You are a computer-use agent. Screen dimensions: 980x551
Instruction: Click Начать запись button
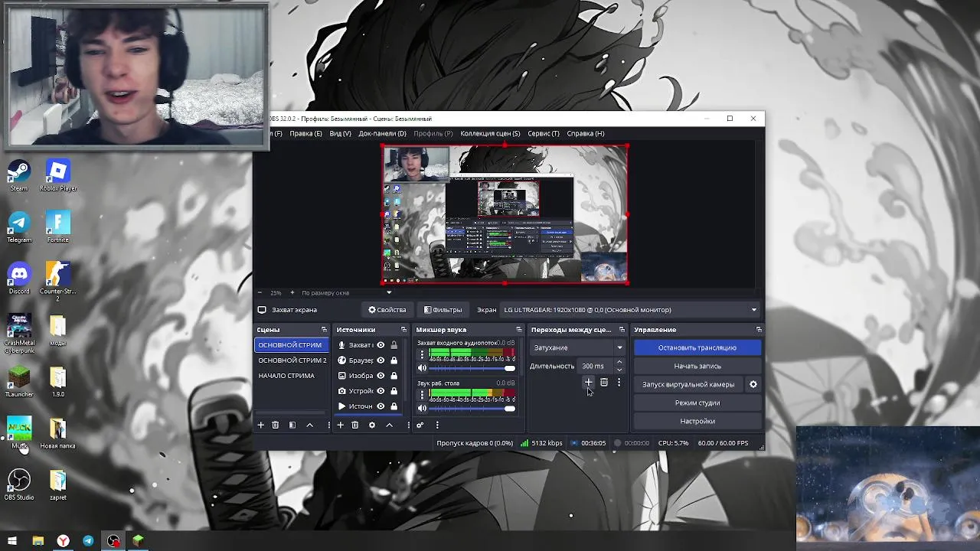pyautogui.click(x=697, y=366)
